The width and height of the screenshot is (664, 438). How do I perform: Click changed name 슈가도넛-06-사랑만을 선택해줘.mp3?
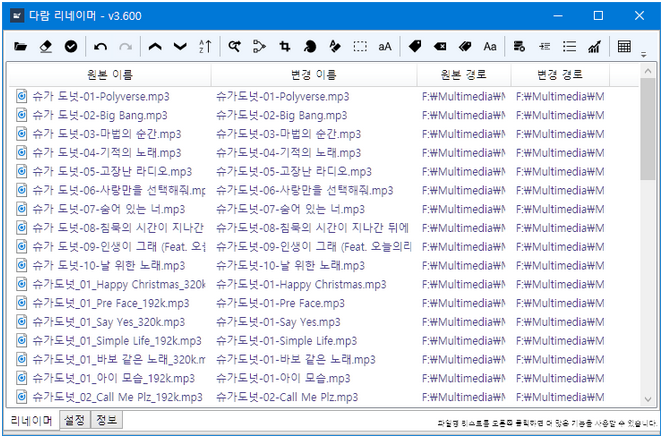(304, 191)
